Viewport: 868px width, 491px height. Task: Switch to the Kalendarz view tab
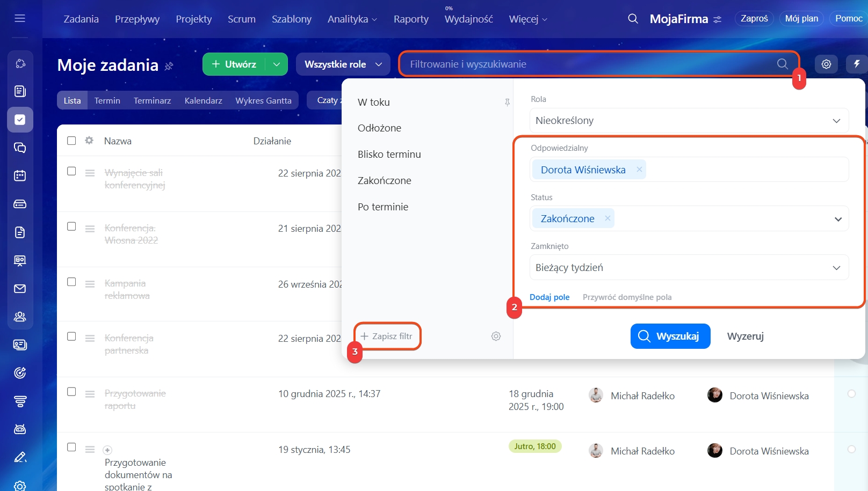click(x=203, y=101)
